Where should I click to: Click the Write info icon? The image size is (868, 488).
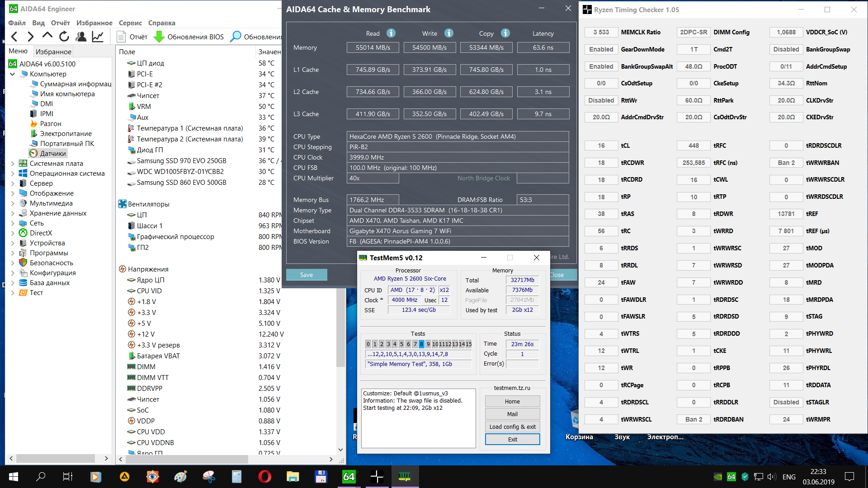click(448, 33)
